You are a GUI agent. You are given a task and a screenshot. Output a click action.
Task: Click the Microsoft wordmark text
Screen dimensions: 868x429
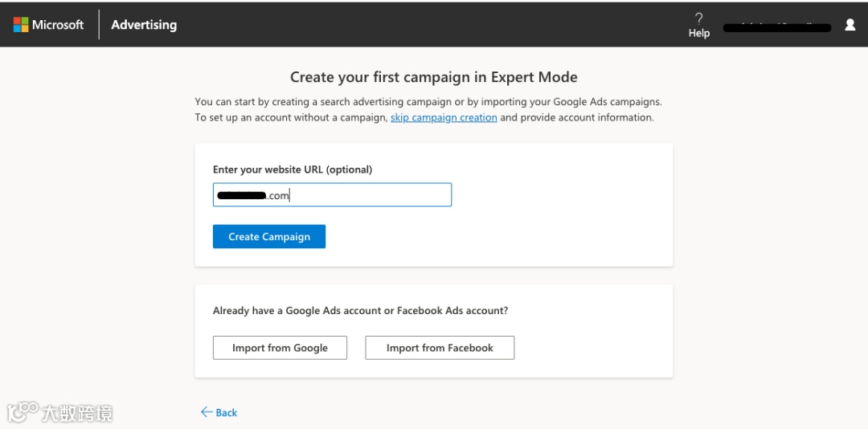point(58,25)
